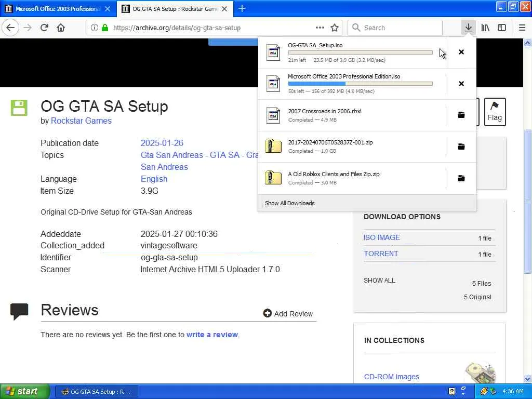
Task: Click Microsoft Office 2003 download progress bar
Action: (x=361, y=84)
